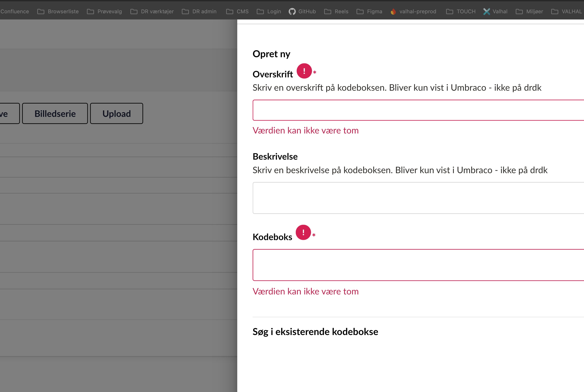Click the Billedserie button

pos(55,114)
